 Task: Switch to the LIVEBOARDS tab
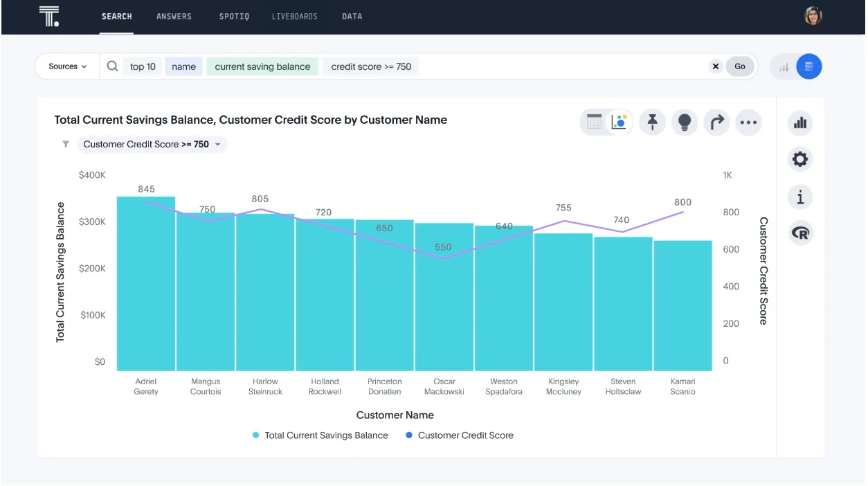click(295, 16)
